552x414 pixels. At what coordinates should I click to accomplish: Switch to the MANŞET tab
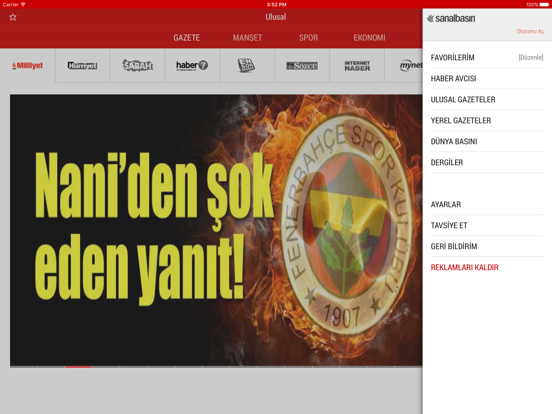point(247,38)
